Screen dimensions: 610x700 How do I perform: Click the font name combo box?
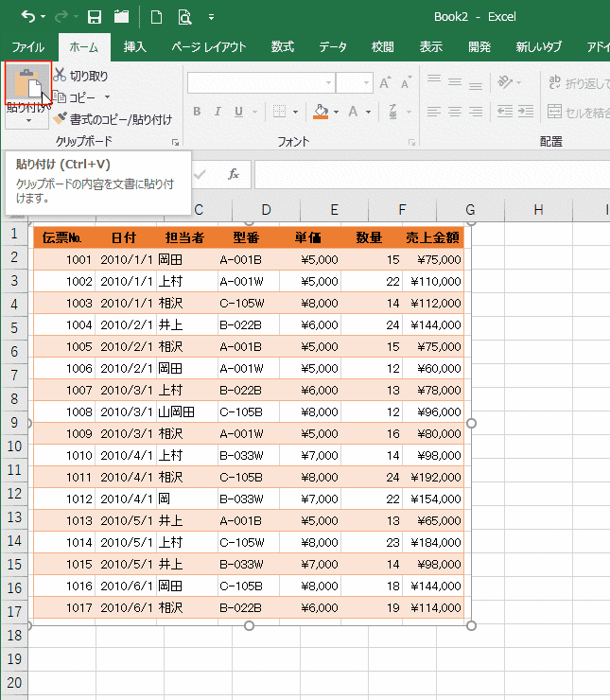pyautogui.click(x=261, y=83)
